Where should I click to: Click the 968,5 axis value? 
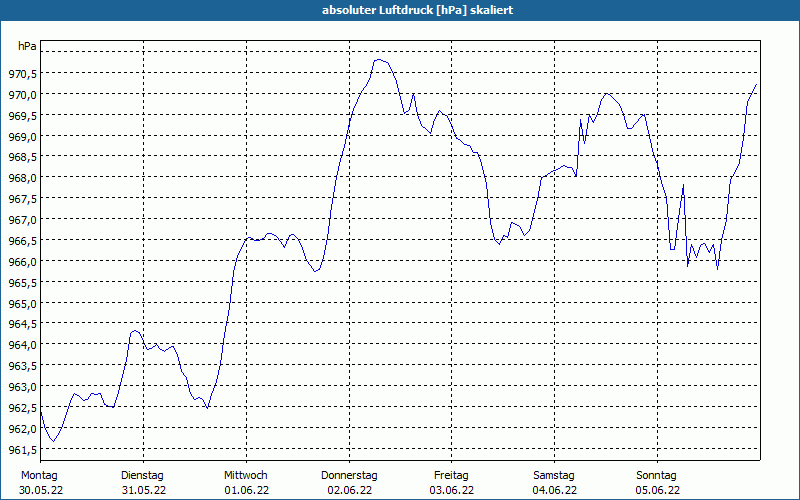[x=23, y=157]
